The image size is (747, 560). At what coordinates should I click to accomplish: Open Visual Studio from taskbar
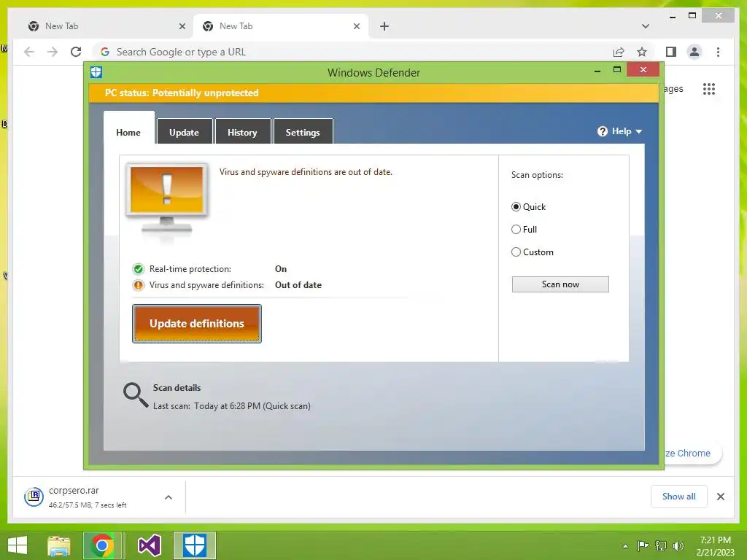tap(150, 545)
